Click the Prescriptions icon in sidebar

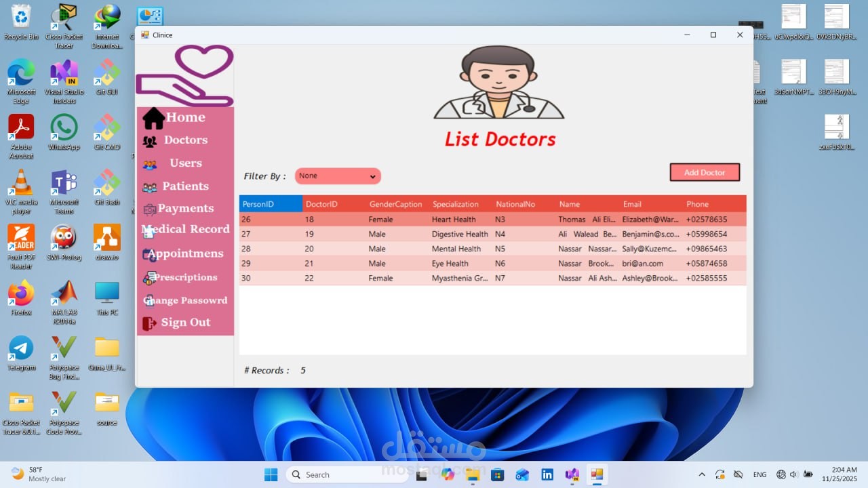(149, 278)
